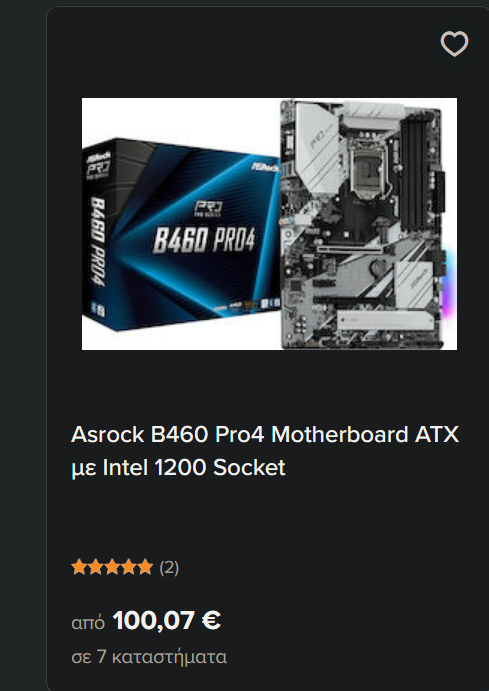Add the Asrock B460 Pro4 to favorites via heart icon
The width and height of the screenshot is (489, 691).
click(454, 43)
